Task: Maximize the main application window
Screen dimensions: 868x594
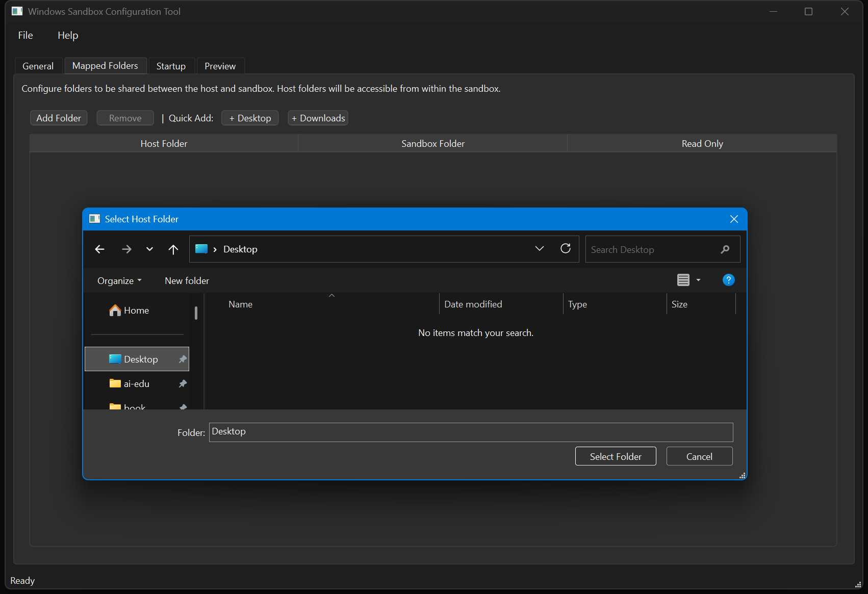Action: click(808, 11)
